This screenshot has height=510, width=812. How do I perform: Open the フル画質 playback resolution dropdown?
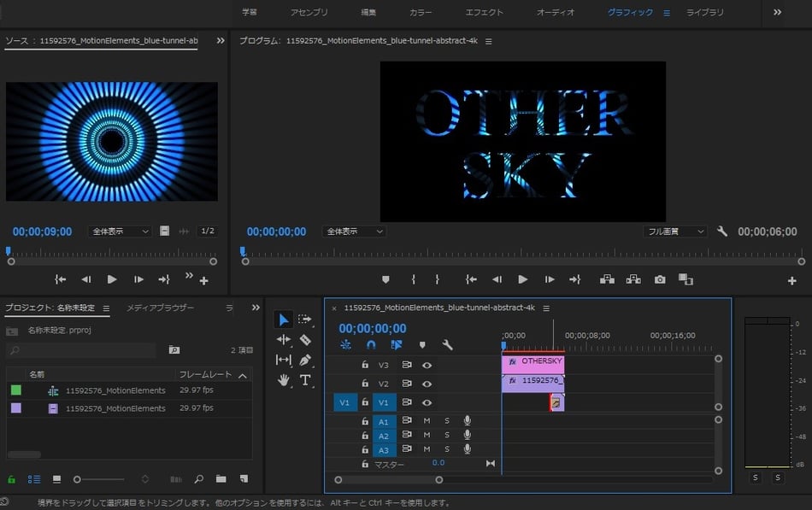tap(674, 232)
